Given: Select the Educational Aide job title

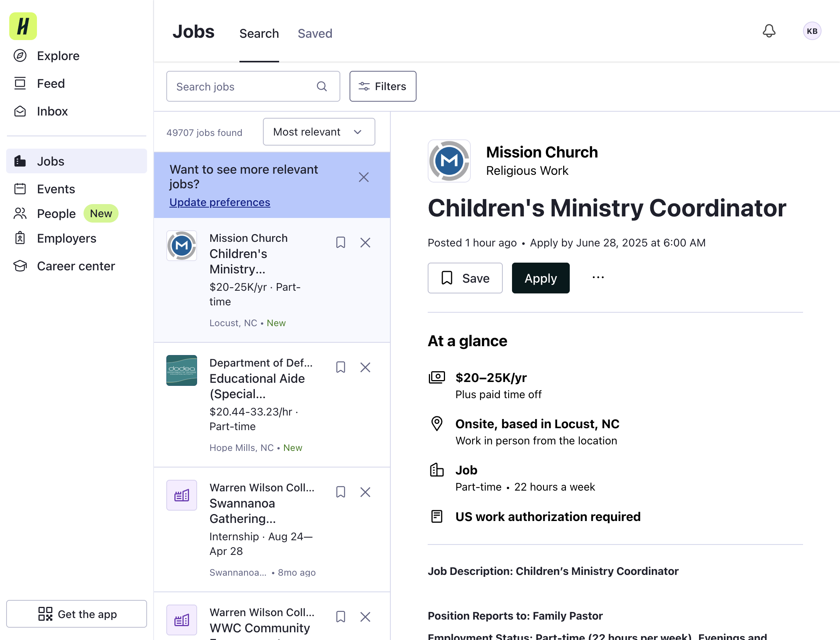Looking at the screenshot, I should [257, 386].
